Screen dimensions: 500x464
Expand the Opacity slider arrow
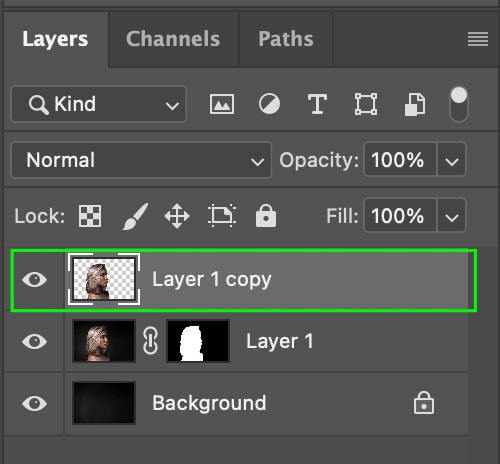[452, 159]
